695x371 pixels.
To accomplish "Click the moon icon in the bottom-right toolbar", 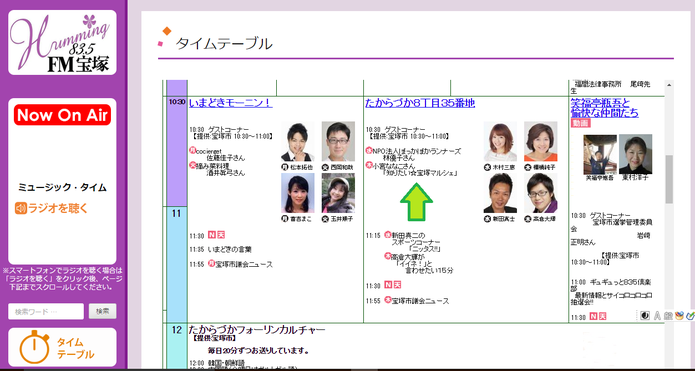I will pyautogui.click(x=645, y=315).
